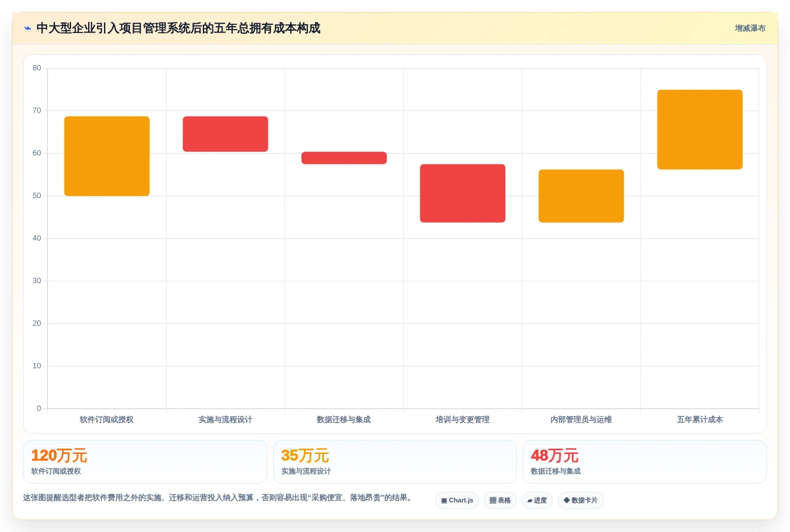Click the blue lightning icon beside the title

pyautogui.click(x=28, y=28)
